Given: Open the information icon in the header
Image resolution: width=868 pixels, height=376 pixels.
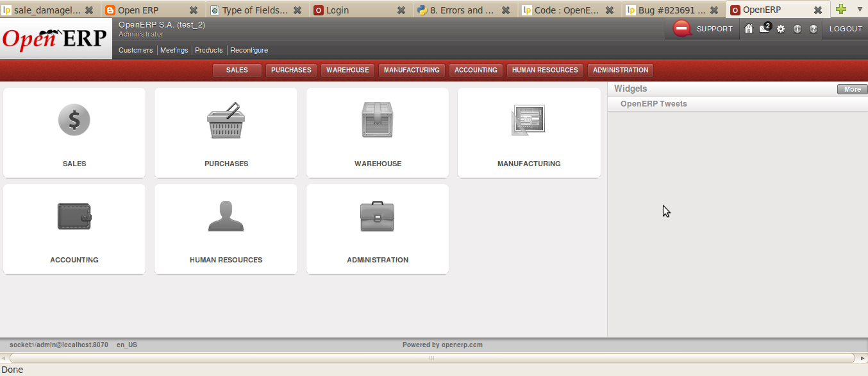Looking at the screenshot, I should coord(796,29).
